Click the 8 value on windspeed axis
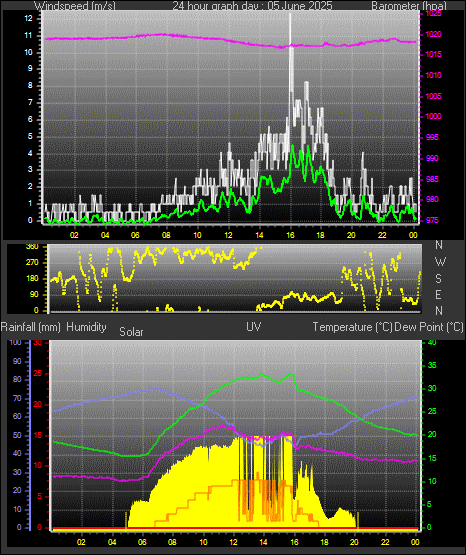The image size is (466, 555). [30, 85]
